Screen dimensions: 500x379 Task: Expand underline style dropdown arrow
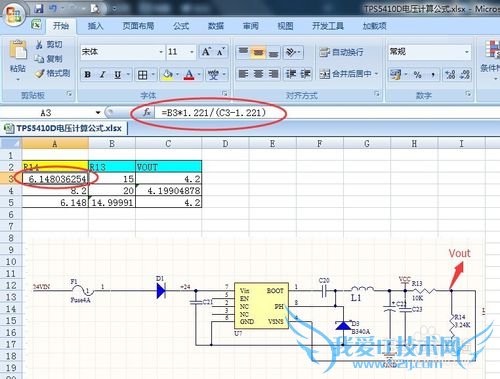click(x=128, y=74)
